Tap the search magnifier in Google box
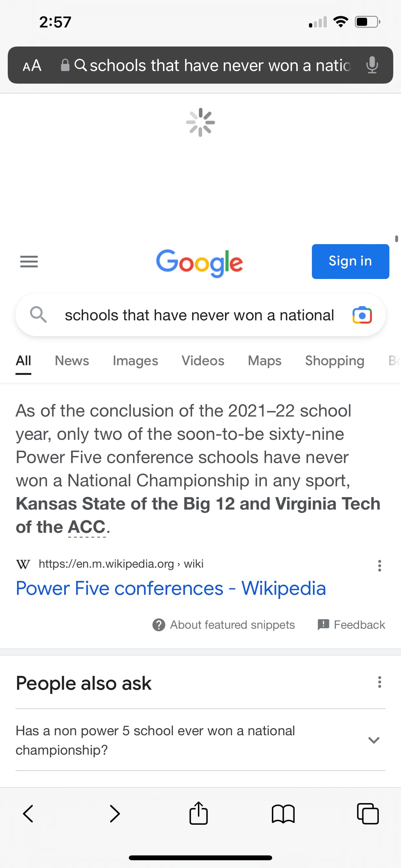401x868 pixels. (38, 315)
